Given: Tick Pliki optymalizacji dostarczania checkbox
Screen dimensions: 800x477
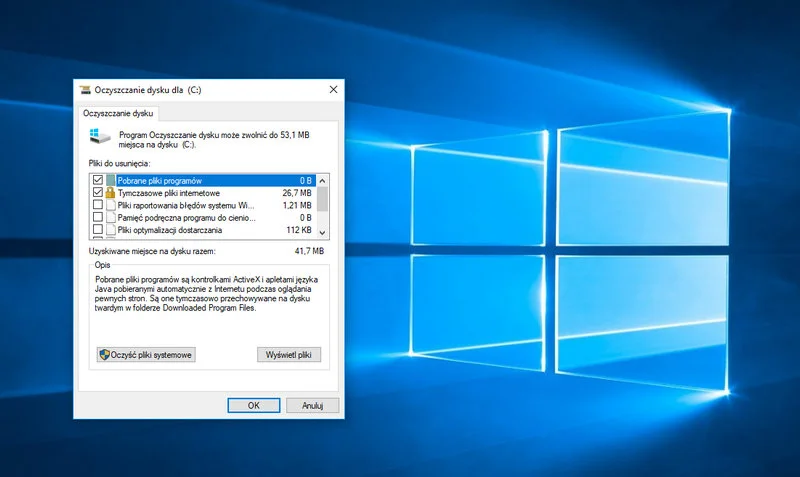Looking at the screenshot, I should click(x=97, y=230).
